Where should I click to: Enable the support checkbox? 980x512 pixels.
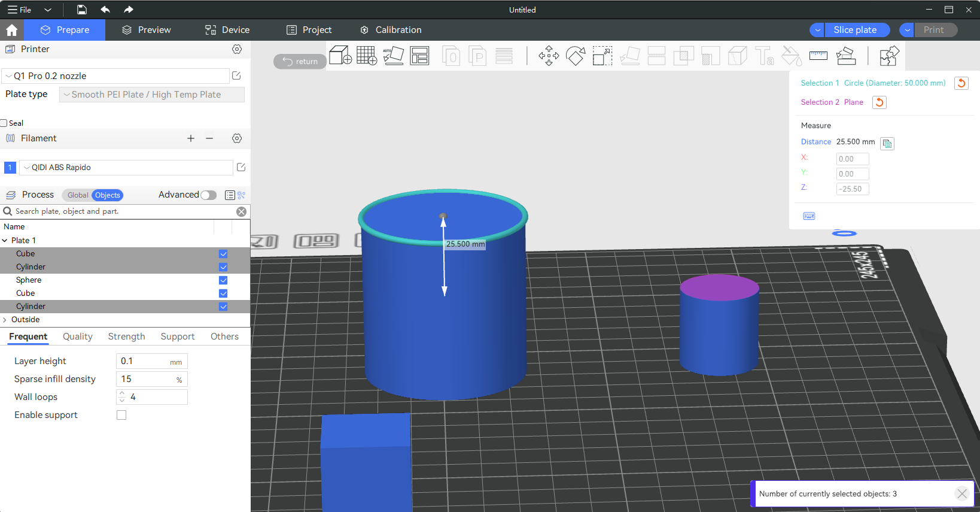(121, 415)
